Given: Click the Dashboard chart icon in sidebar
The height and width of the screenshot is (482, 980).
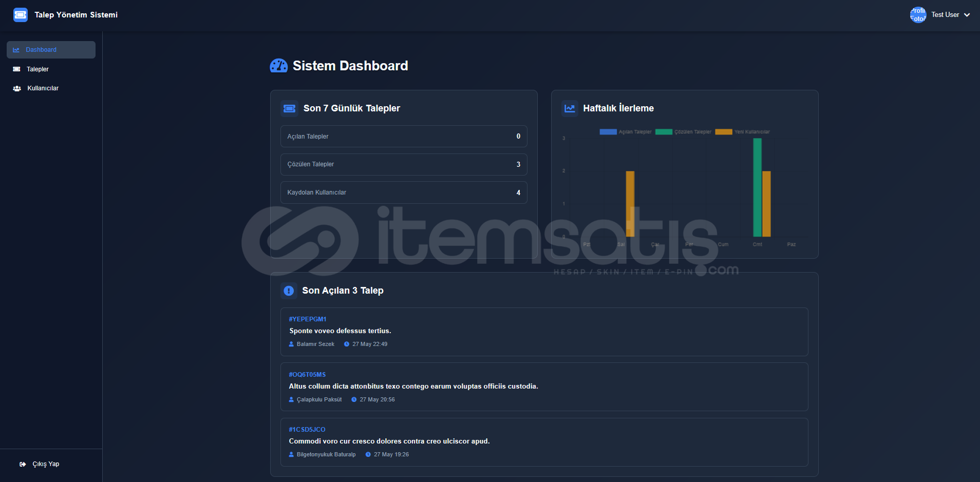Looking at the screenshot, I should coord(16,50).
